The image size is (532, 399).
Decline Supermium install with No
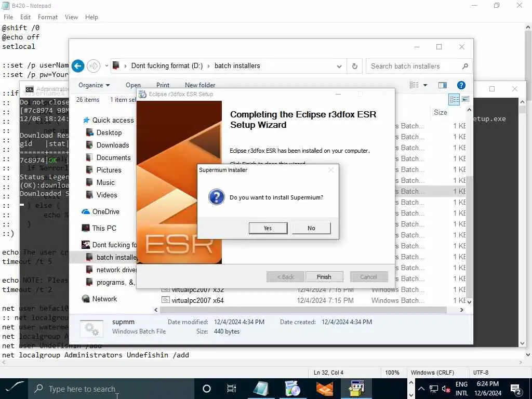click(x=311, y=228)
